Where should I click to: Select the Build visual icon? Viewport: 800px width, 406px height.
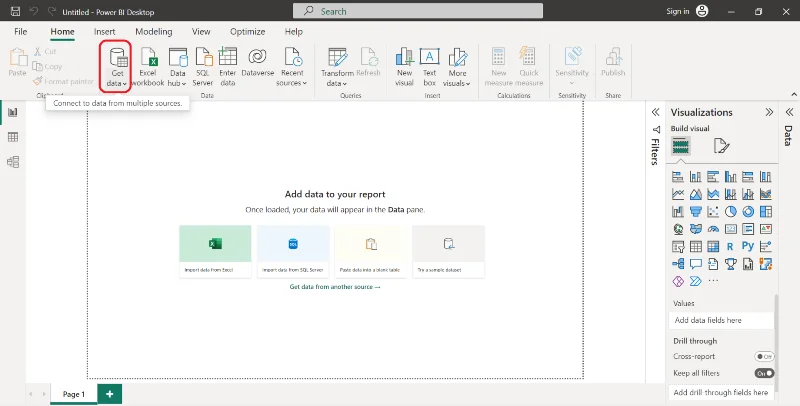click(x=681, y=146)
